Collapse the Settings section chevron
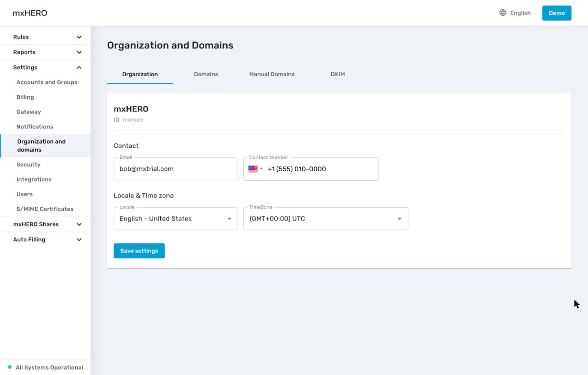Image resolution: width=588 pixels, height=375 pixels. 79,68
